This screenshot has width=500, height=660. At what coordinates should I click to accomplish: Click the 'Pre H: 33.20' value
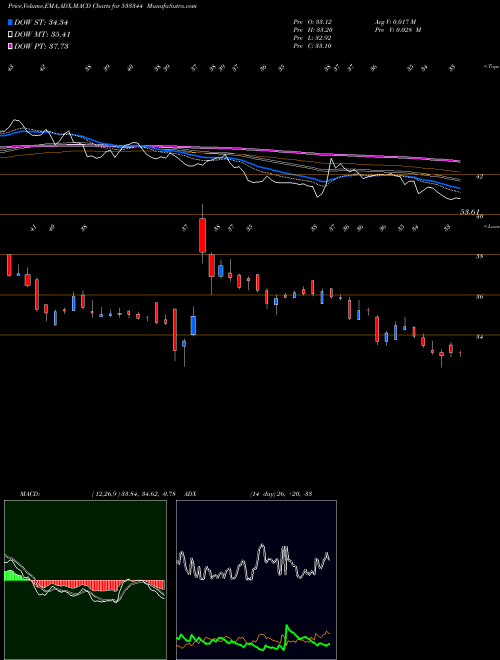[313, 30]
